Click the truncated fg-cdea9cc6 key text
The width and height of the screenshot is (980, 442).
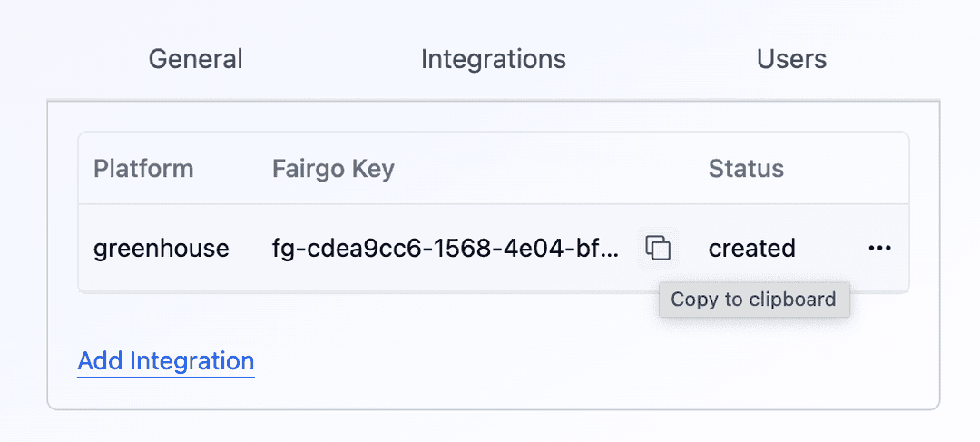[446, 248]
